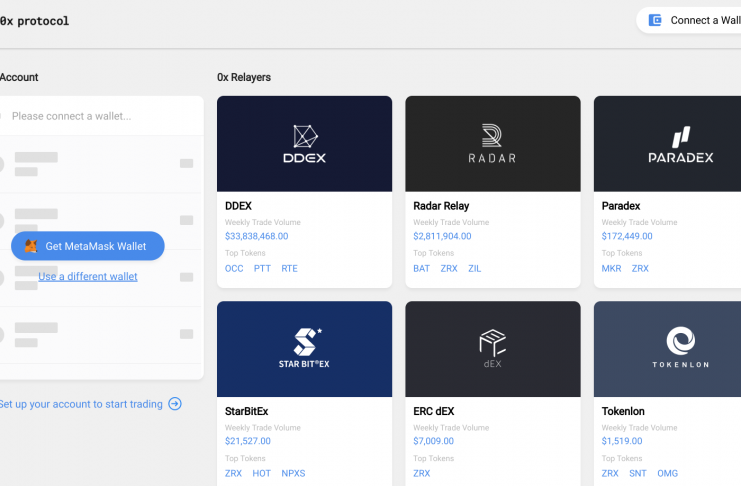Click the Paradex relayer name
The height and width of the screenshot is (486, 741).
pos(620,206)
